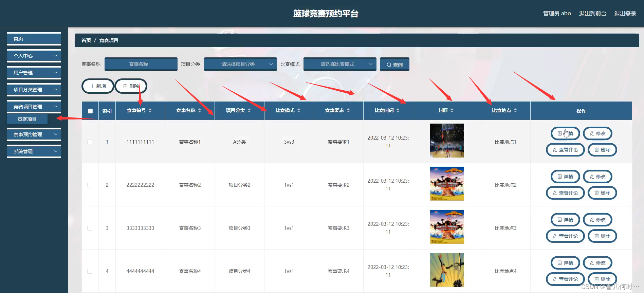Click the 赛事要求3 cell
Screen dimensions: 644x293
click(338, 228)
